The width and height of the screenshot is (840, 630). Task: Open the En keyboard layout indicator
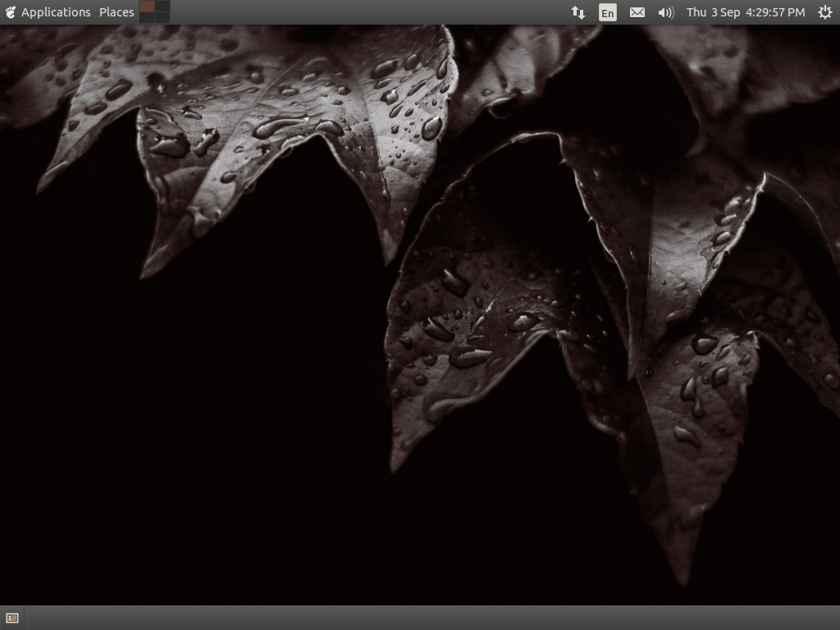coord(608,13)
